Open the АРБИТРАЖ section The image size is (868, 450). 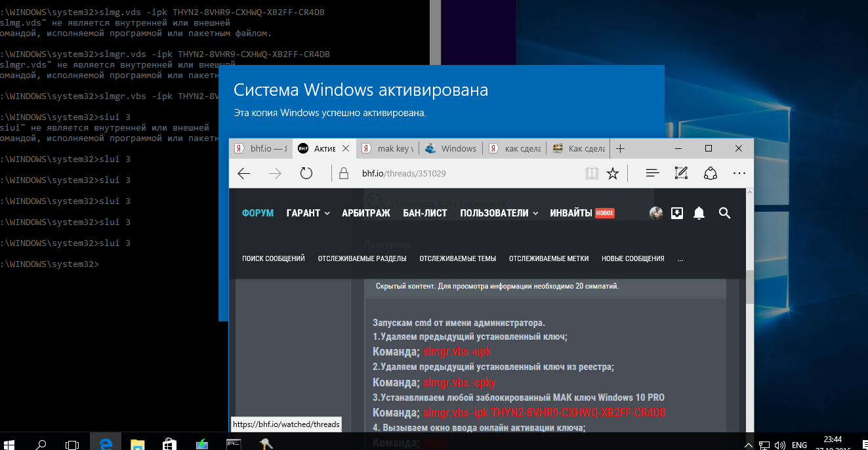(366, 213)
